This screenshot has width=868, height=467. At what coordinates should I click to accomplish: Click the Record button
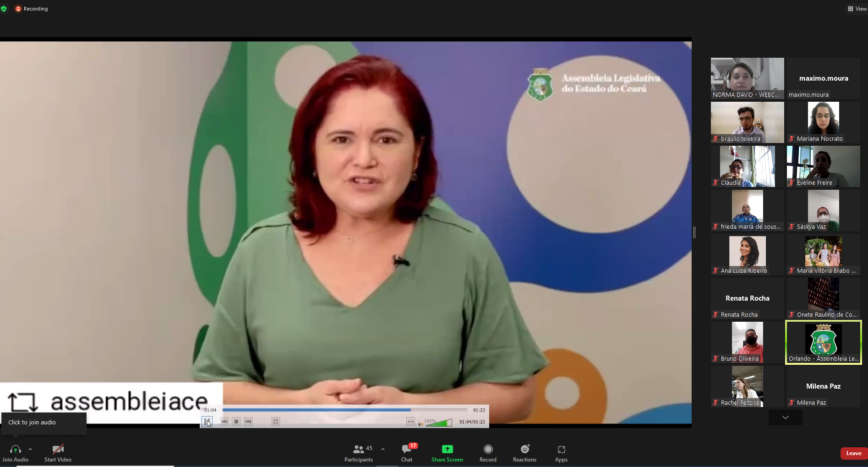coord(488,452)
